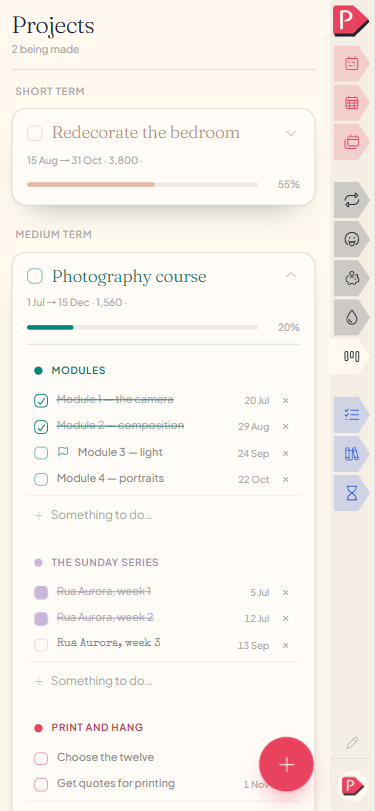This screenshot has width=375, height=811.
Task: Open the water drop sidebar icon
Action: (352, 317)
